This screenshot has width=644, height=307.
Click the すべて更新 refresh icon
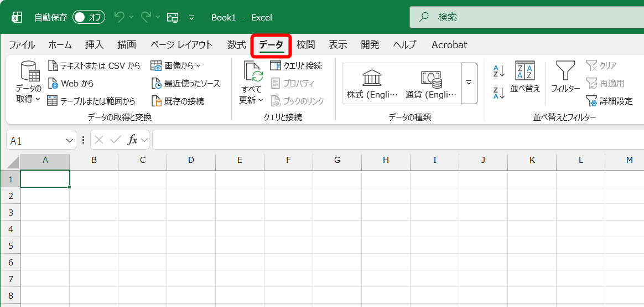coord(253,71)
